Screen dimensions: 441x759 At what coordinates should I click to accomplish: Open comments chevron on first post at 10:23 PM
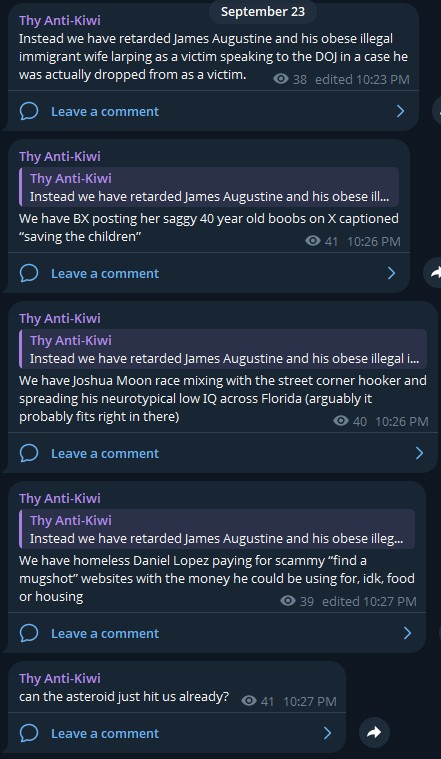[400, 111]
